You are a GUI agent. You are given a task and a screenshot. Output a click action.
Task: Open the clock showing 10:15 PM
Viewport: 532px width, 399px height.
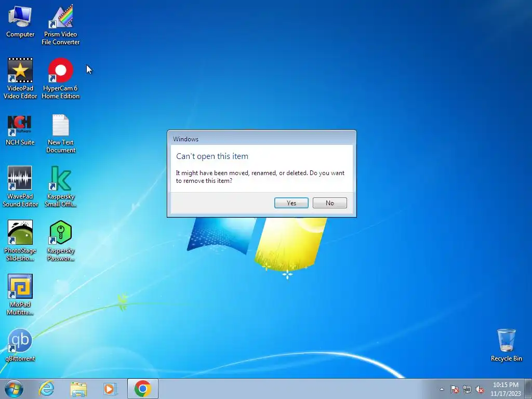tap(506, 389)
